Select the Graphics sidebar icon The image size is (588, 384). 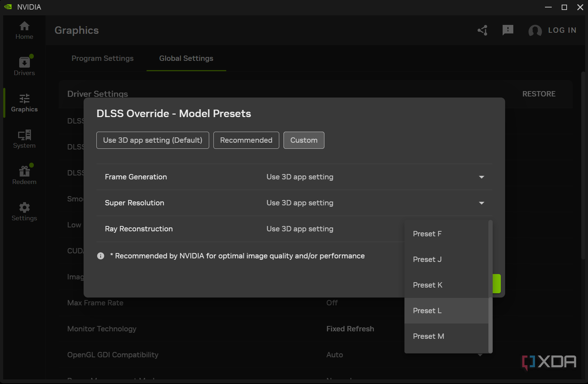click(24, 103)
